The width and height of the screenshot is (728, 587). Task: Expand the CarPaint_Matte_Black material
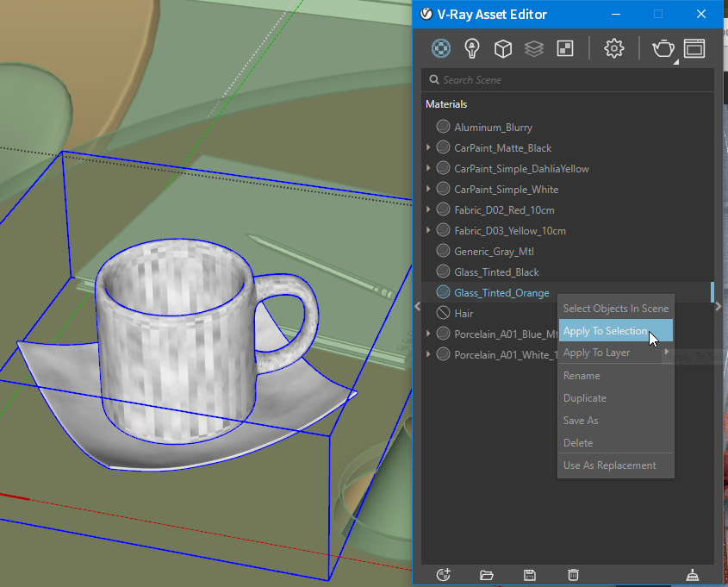pos(428,147)
